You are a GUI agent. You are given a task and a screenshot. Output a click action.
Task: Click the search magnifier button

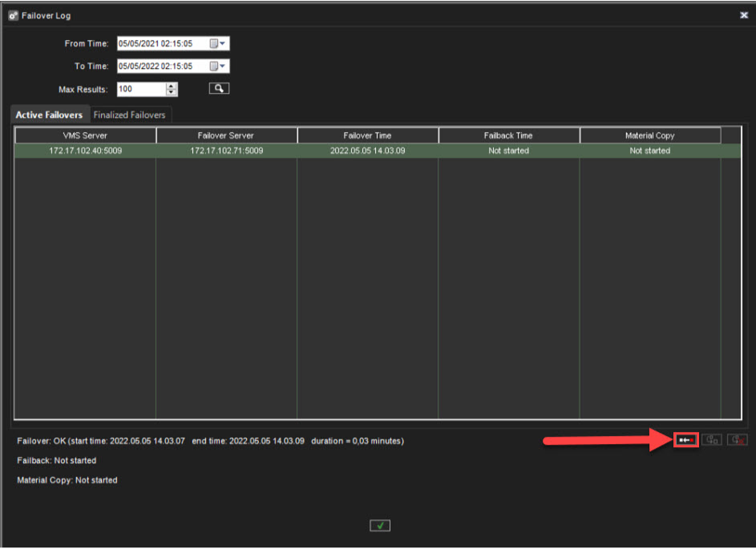pos(219,88)
